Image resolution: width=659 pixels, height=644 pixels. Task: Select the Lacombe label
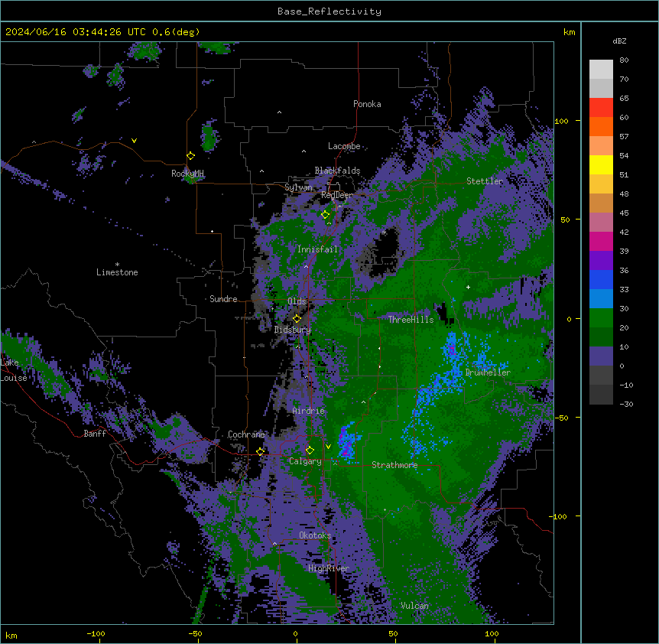(x=344, y=146)
